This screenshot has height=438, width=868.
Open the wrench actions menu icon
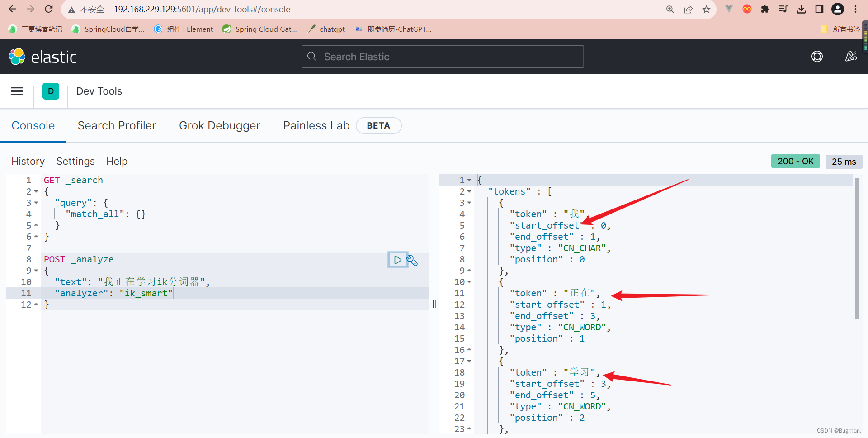click(x=412, y=260)
